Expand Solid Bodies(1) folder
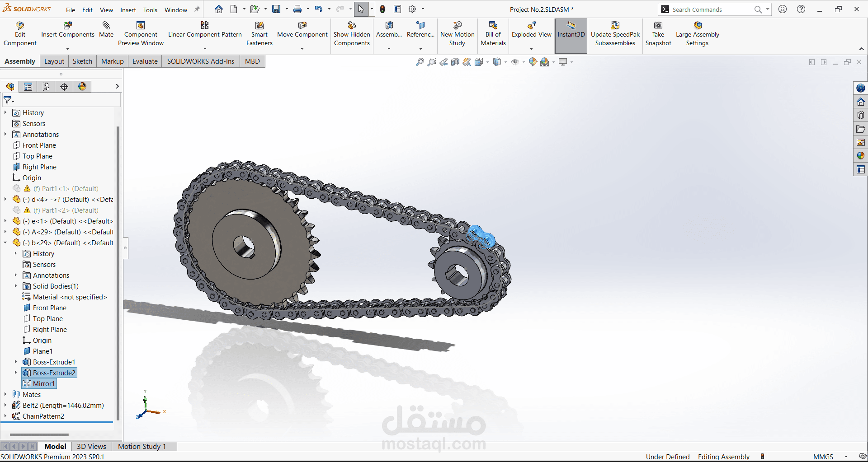 point(16,286)
